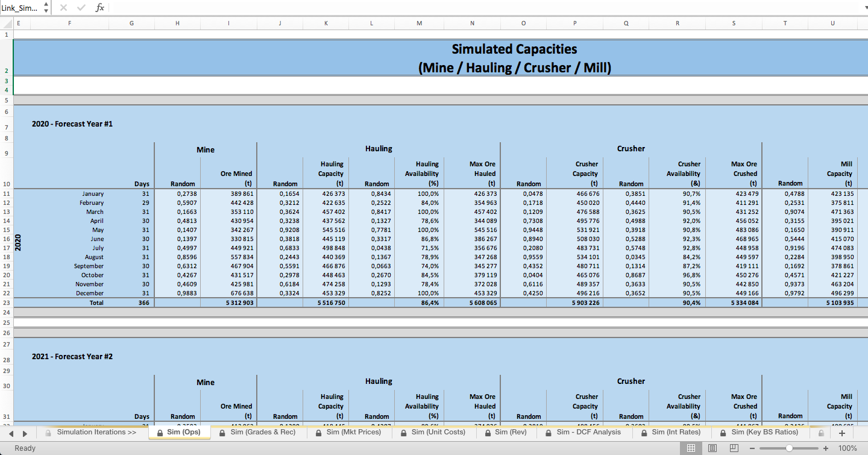This screenshot has width=868, height=455.
Task: Open the Name Box stepper arrows
Action: pyautogui.click(x=46, y=7)
